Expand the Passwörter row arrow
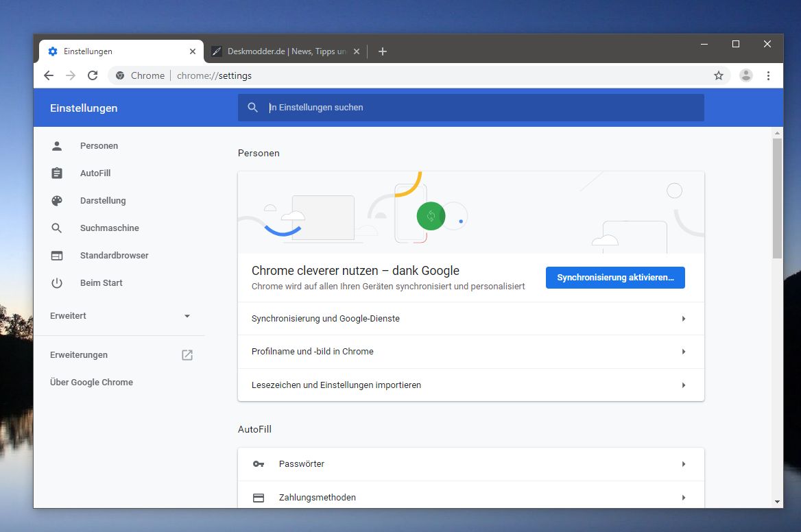This screenshot has height=532, width=801. [684, 464]
